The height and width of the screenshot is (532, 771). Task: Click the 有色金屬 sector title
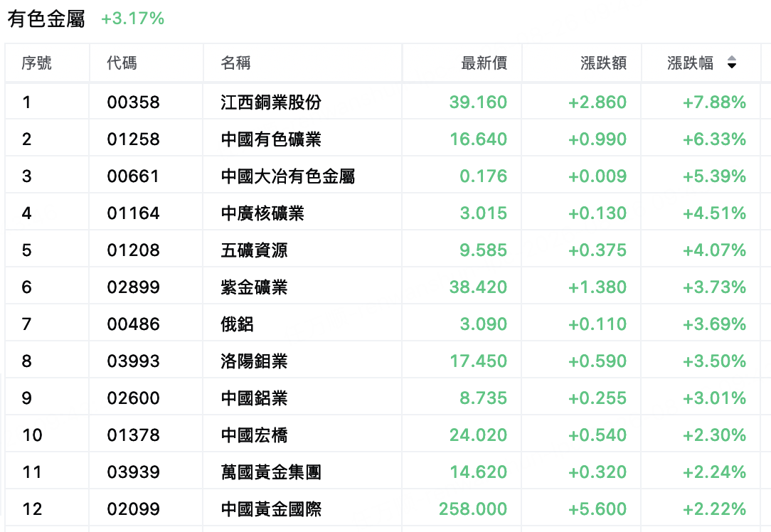[x=46, y=19]
